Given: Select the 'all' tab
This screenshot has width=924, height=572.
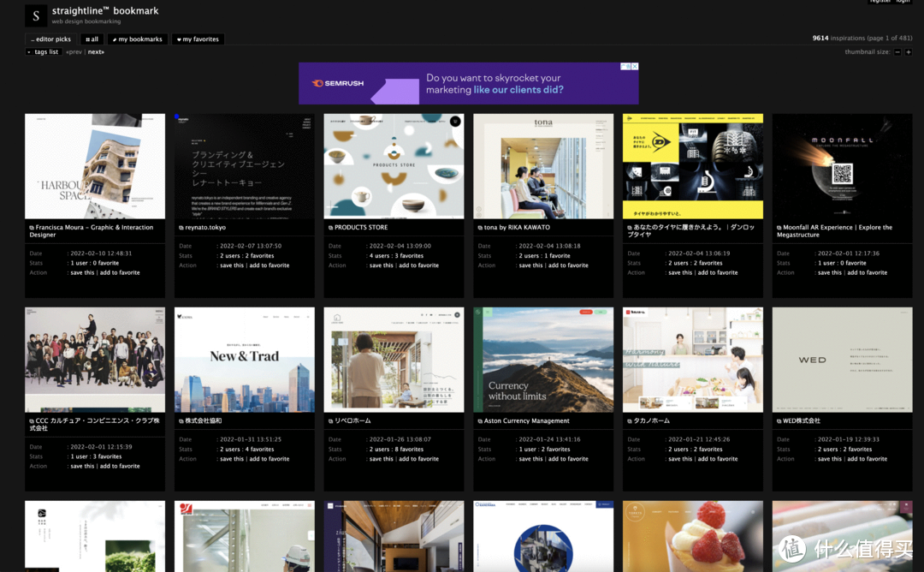Looking at the screenshot, I should click(92, 39).
